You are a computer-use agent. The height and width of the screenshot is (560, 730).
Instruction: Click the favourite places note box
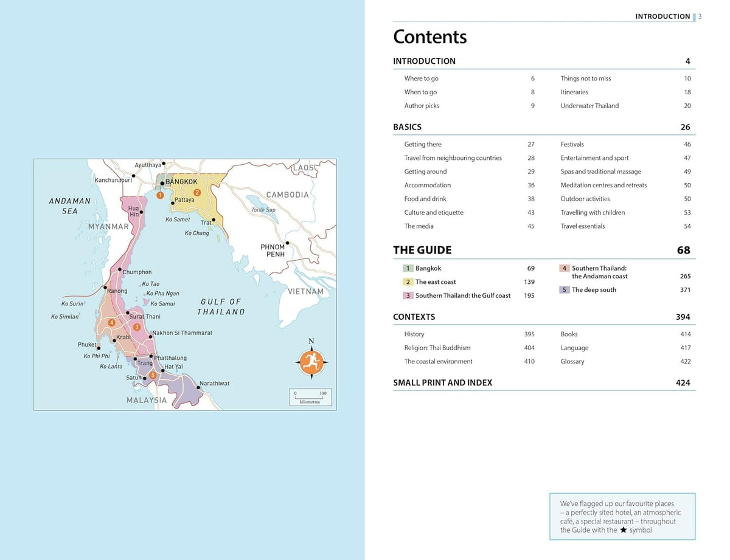[x=622, y=517]
